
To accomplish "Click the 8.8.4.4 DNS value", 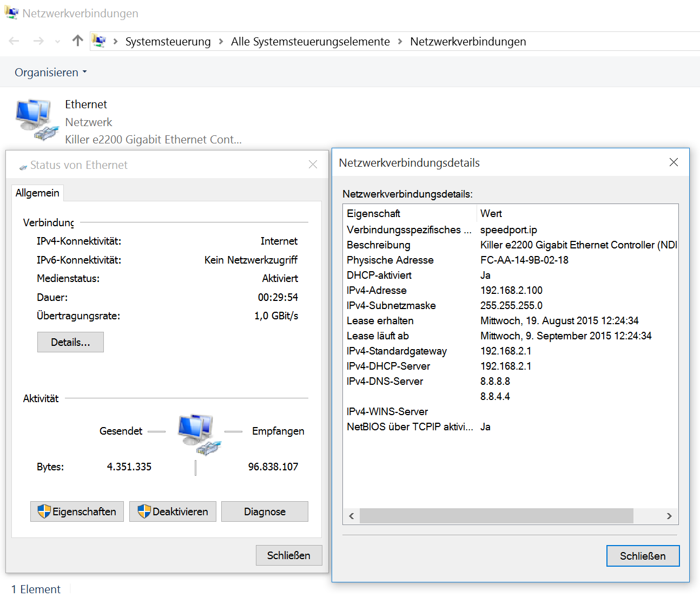I will (x=495, y=396).
